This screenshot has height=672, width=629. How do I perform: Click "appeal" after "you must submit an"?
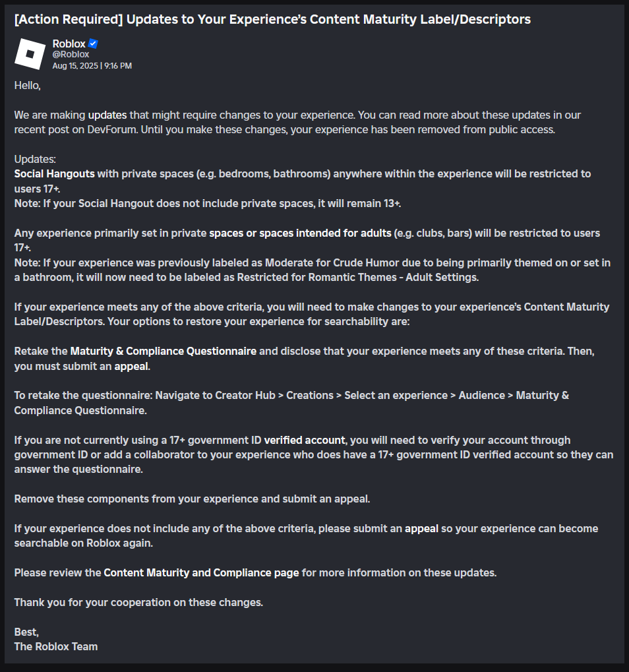point(132,365)
